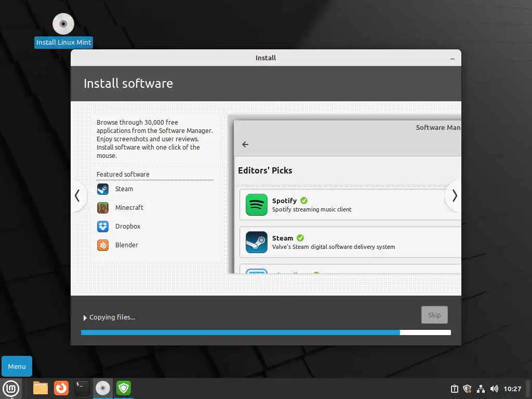Click the Copying files status text
Image resolution: width=532 pixels, height=399 pixels.
pos(112,317)
